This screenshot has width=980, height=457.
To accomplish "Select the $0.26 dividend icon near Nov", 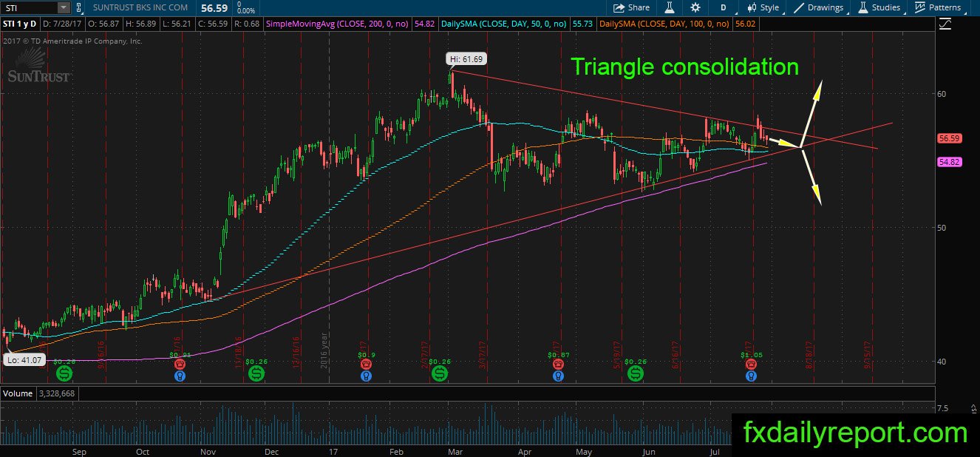I will (x=256, y=374).
